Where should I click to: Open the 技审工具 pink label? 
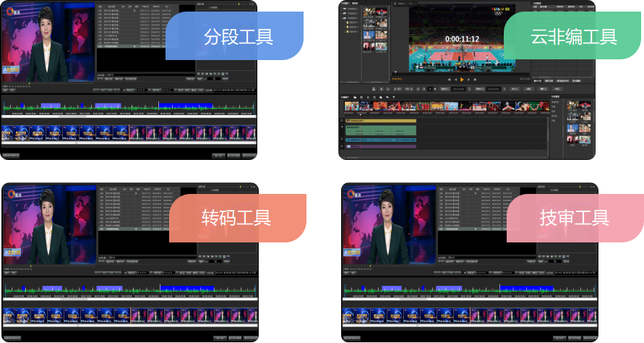574,217
